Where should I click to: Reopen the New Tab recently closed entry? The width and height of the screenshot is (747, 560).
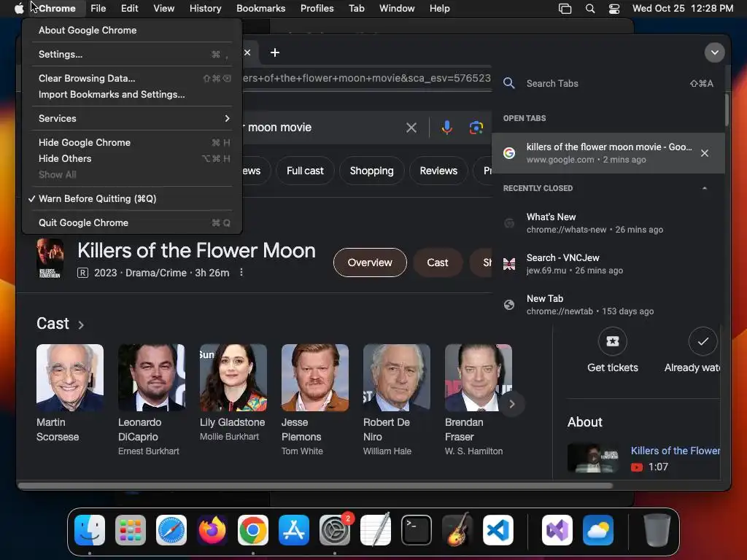(x=608, y=305)
